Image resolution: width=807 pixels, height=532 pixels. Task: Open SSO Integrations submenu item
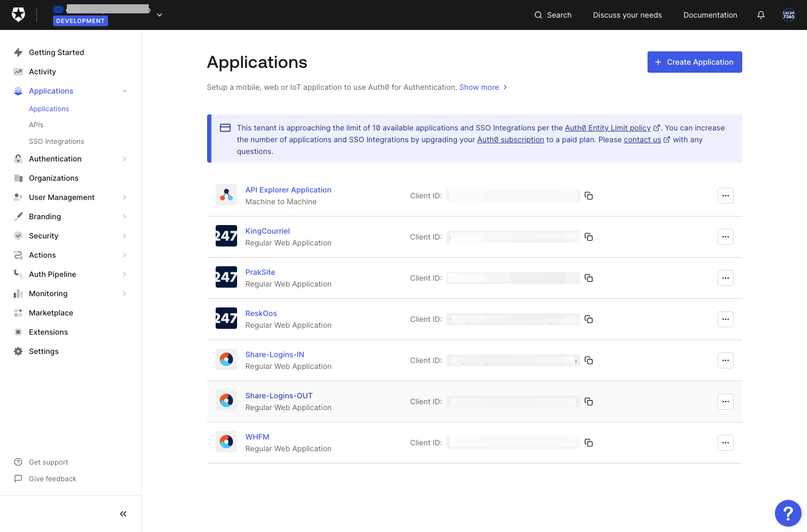coord(57,141)
